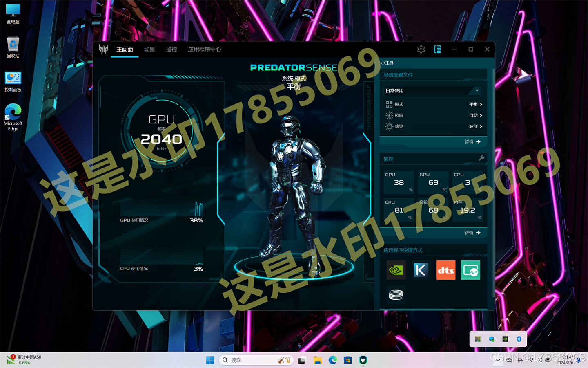Open Microsoft Edge desktop shortcut
Viewport: 588px width, 368px height.
pyautogui.click(x=13, y=117)
